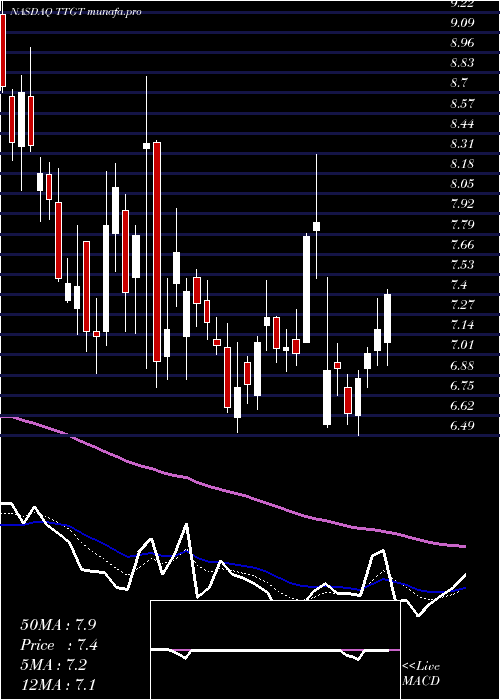Select the 6.88 price level label
Screen dimensions: 500x700
462,366
